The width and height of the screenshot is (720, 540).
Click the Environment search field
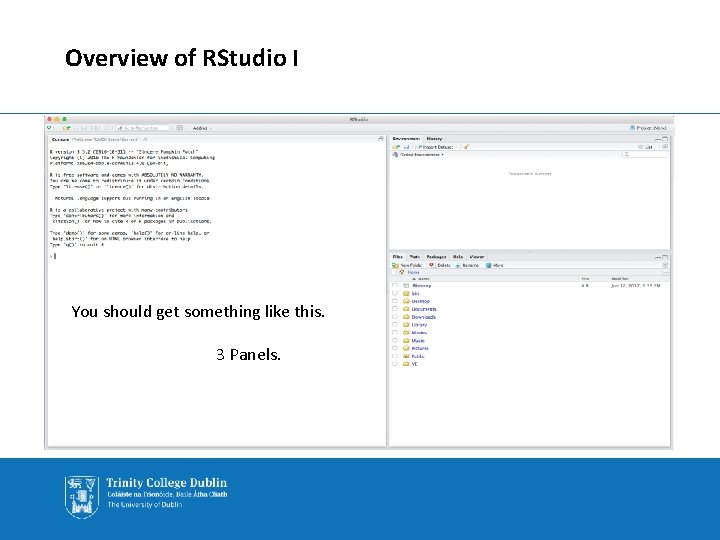[x=645, y=155]
